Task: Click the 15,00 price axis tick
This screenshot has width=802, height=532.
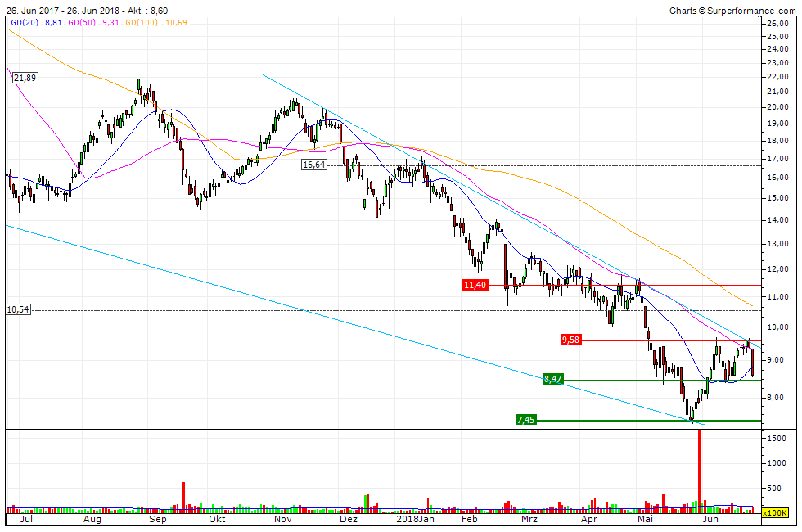Action: coord(777,198)
